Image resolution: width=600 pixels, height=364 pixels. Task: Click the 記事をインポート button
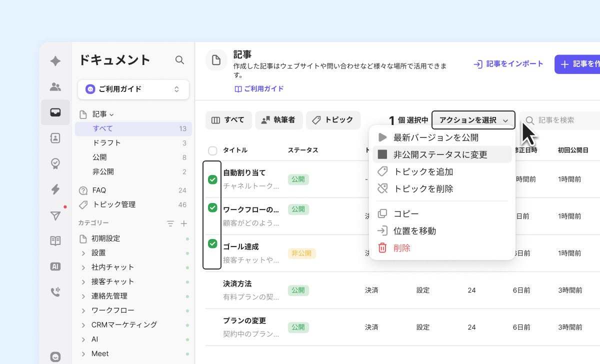coord(508,64)
